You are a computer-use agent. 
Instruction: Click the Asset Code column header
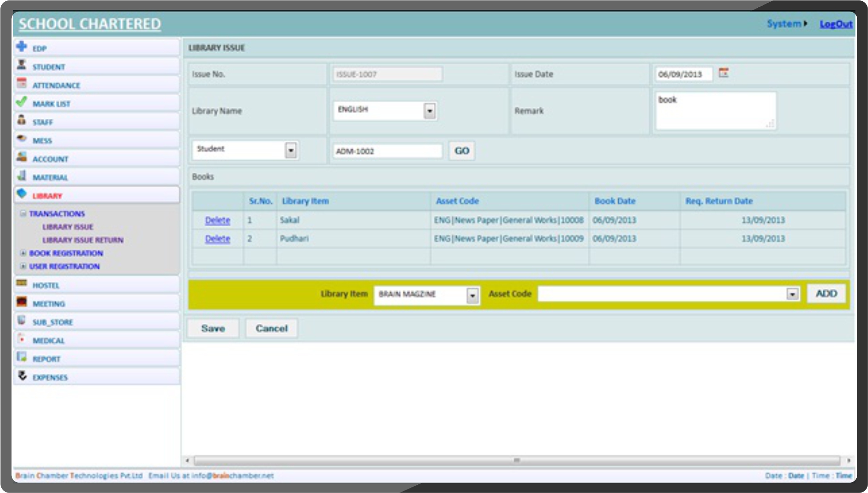pos(457,201)
